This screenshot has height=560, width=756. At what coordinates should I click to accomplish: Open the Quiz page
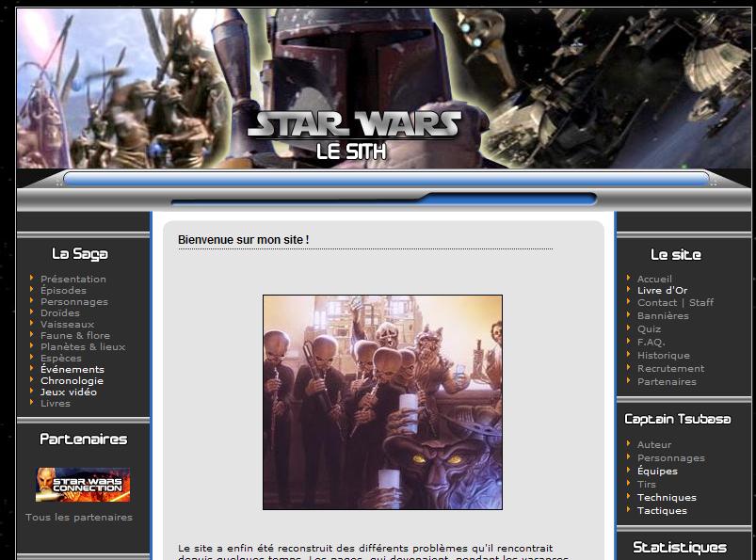[649, 329]
